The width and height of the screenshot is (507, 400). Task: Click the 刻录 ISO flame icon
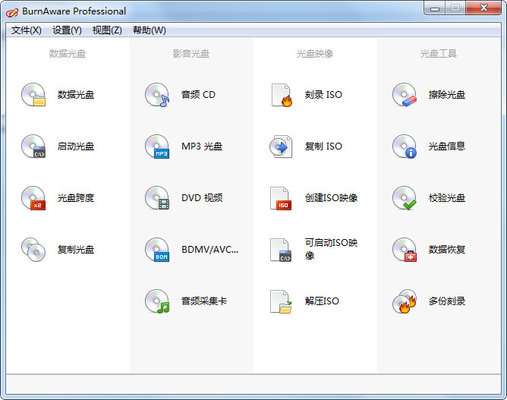tap(281, 95)
